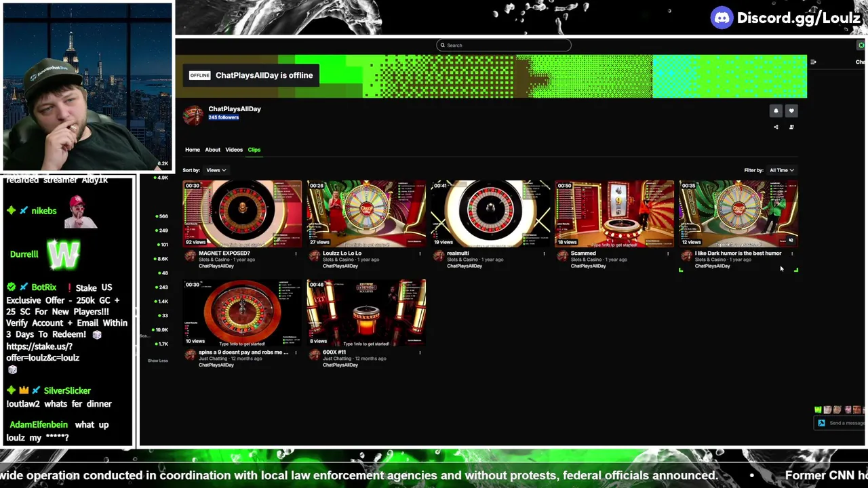Click sidebar channel with 1.4K viewers

161,302
